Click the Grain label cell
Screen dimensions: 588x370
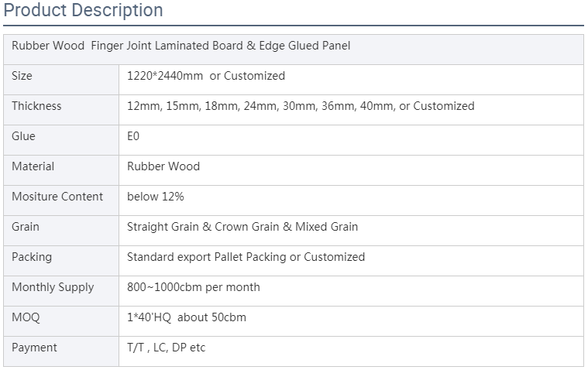click(61, 231)
